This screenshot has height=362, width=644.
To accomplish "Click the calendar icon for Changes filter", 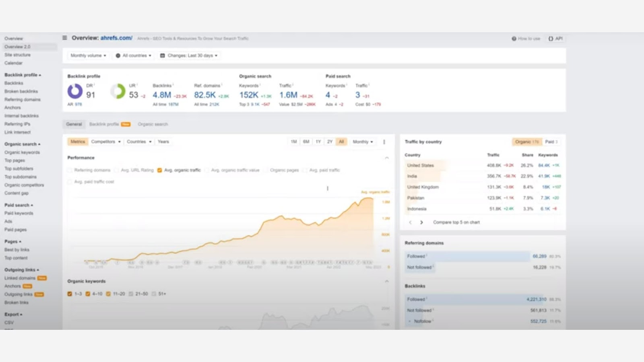I will [163, 56].
